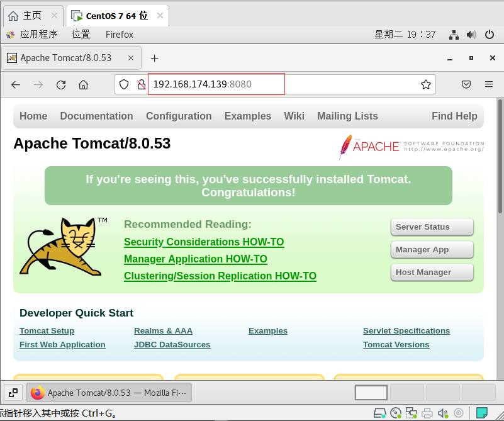This screenshot has height=421, width=504.
Task: Open the Mailing Lists nav link
Action: pyautogui.click(x=347, y=116)
